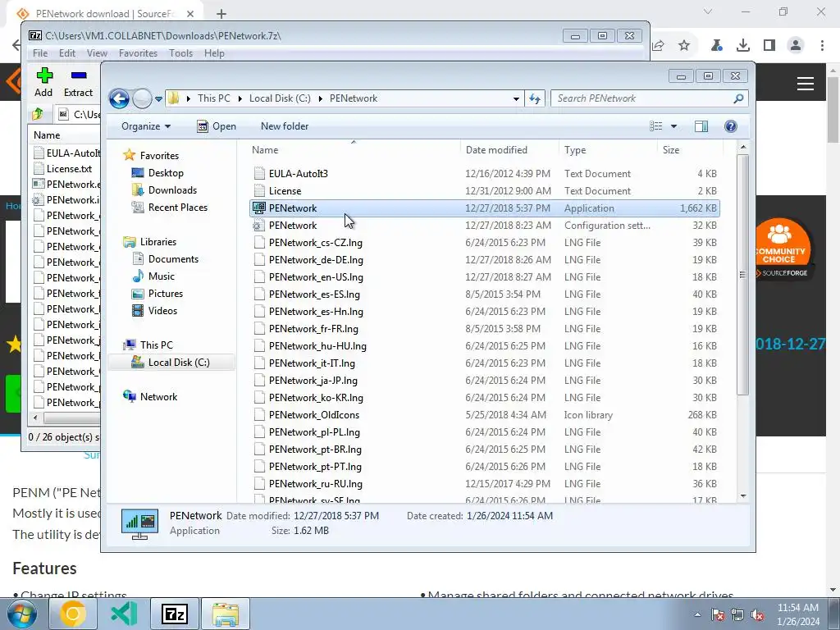Click 7-Zip Add green plus icon
Viewport: 840px width, 630px height.
coord(44,75)
